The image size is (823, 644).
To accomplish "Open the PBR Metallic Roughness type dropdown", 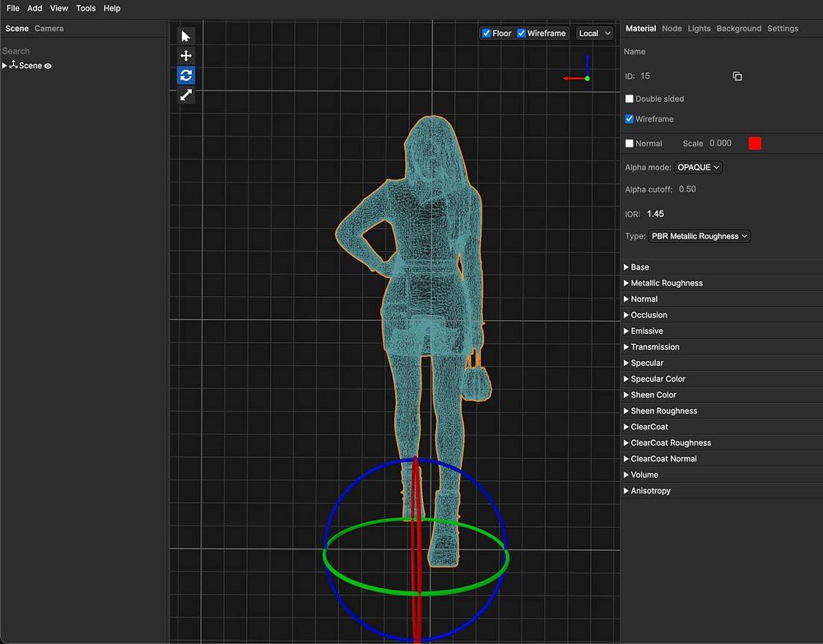I will [700, 236].
